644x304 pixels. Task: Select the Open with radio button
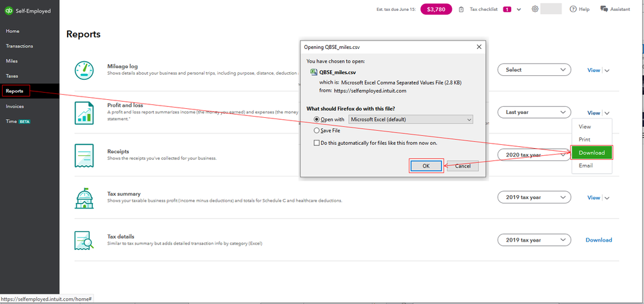317,119
